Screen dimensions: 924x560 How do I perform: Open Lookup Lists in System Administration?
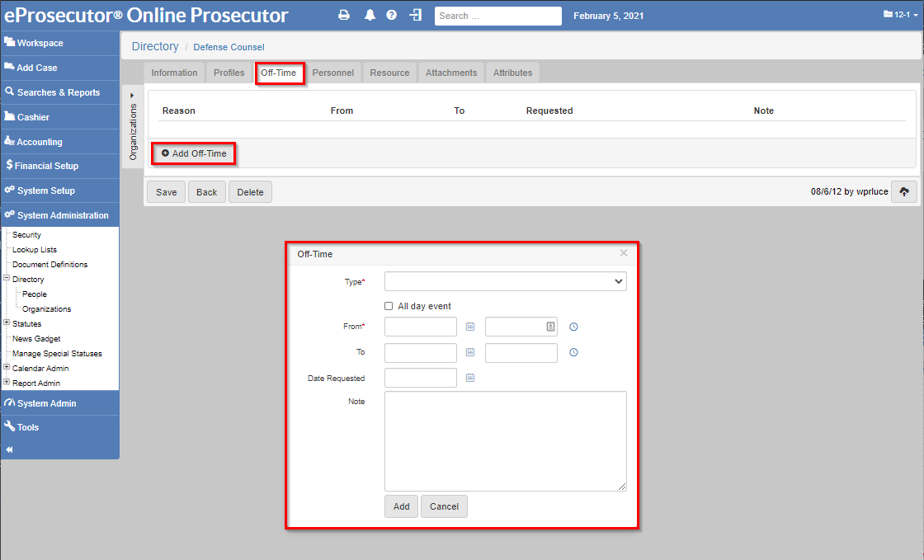coord(35,250)
